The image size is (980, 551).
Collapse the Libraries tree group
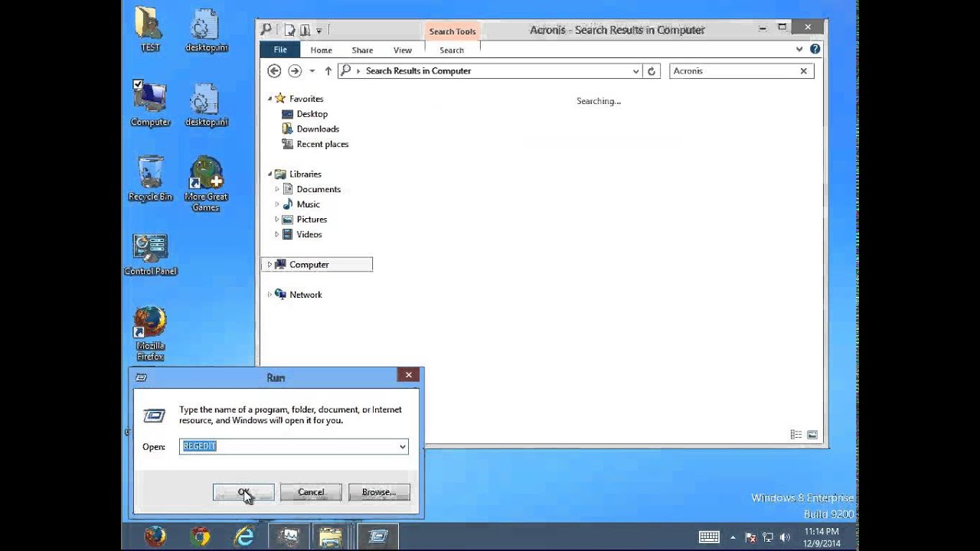[269, 174]
